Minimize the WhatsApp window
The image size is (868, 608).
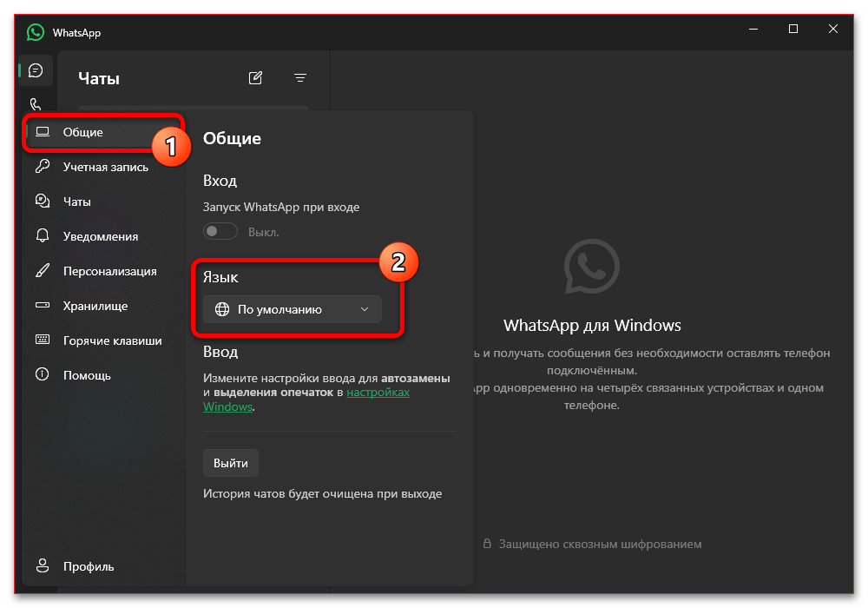753,29
